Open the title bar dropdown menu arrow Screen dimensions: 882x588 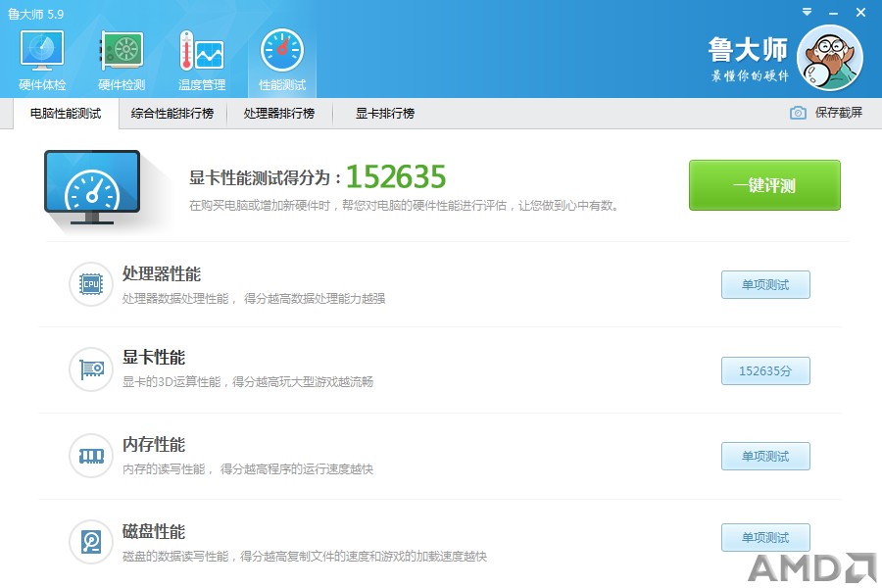point(807,12)
